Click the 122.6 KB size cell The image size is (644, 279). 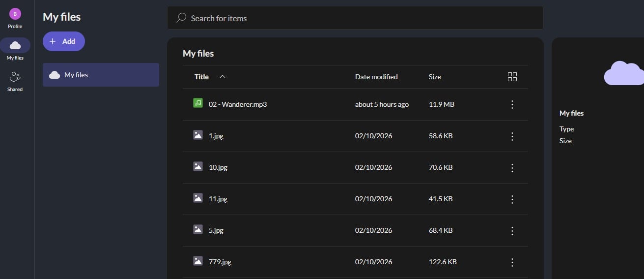443,262
